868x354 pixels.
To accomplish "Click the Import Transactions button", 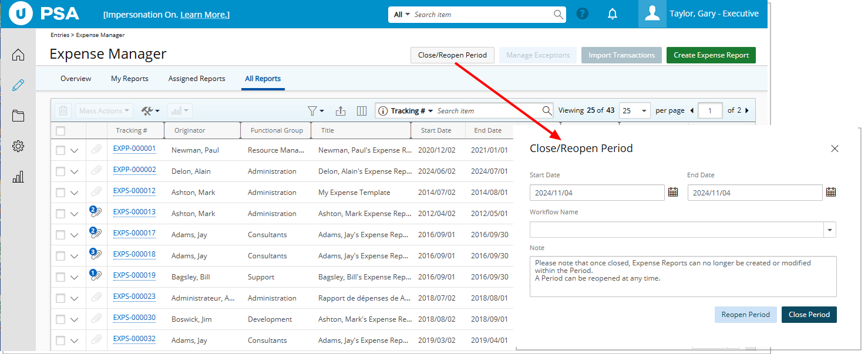I will click(x=621, y=55).
